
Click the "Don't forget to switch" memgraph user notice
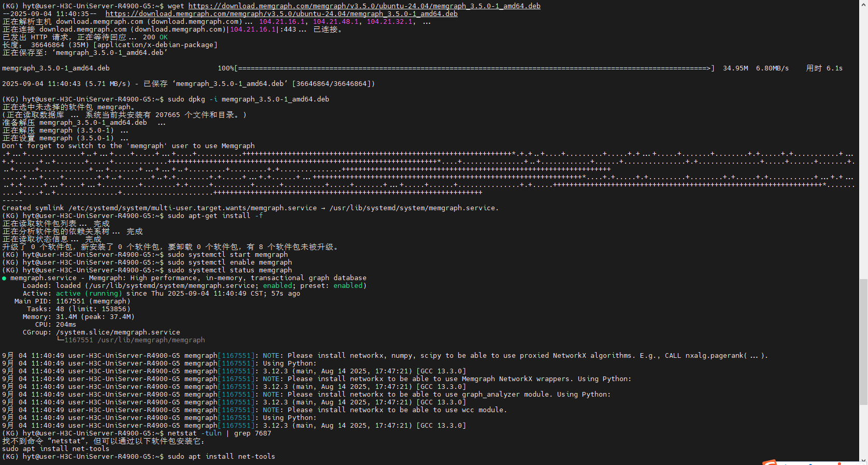128,146
